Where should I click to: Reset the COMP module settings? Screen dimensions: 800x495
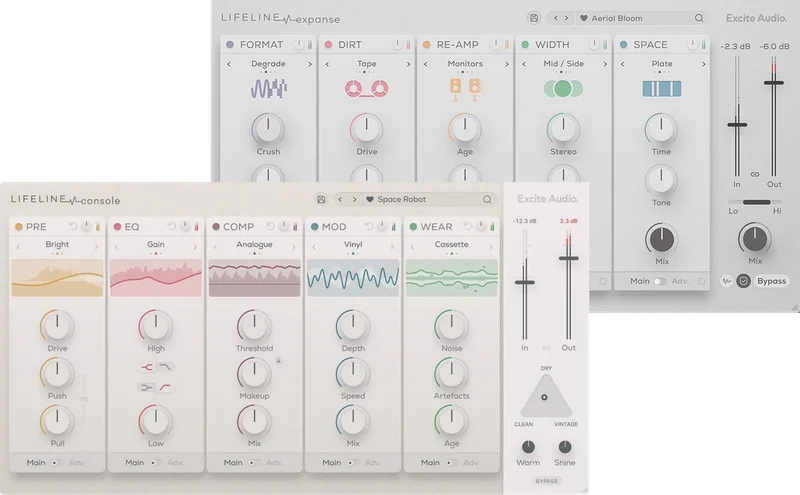coord(270,226)
